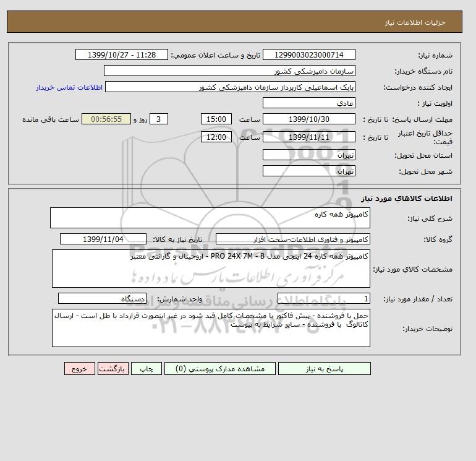This screenshot has width=476, height=461.
Task: Click the 'توضیحات خریدار:' label
Action: 427,329
